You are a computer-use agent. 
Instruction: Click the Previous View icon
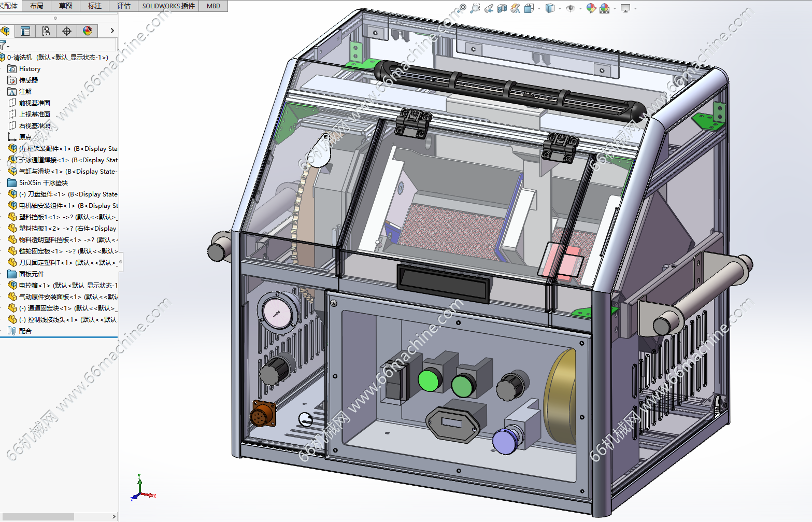coord(489,8)
